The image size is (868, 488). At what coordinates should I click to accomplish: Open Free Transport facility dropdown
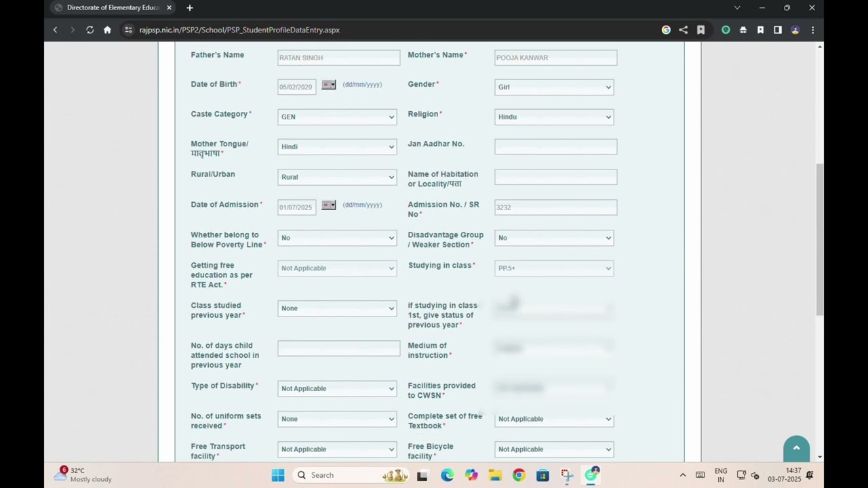click(337, 449)
